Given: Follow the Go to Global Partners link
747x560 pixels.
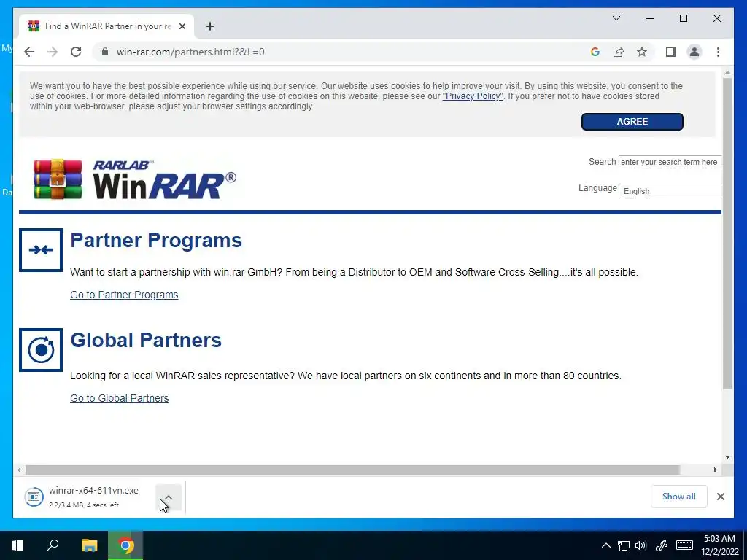Looking at the screenshot, I should click(119, 398).
